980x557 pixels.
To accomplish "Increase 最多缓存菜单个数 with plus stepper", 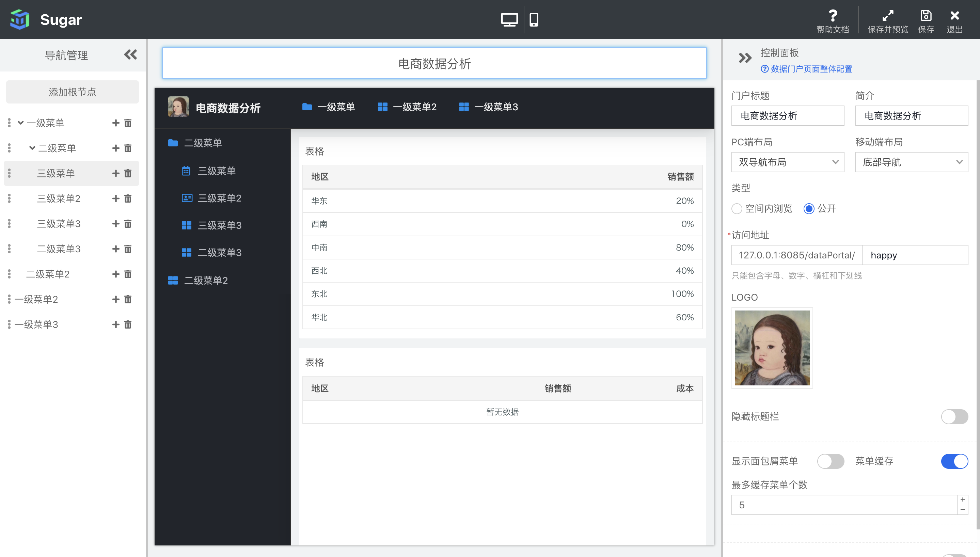I will click(x=962, y=500).
